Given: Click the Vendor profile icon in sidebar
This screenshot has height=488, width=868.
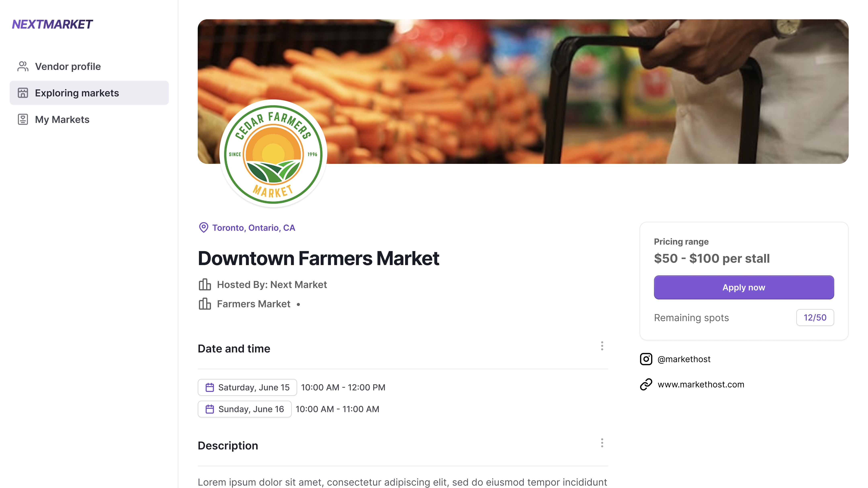Looking at the screenshot, I should pos(23,66).
